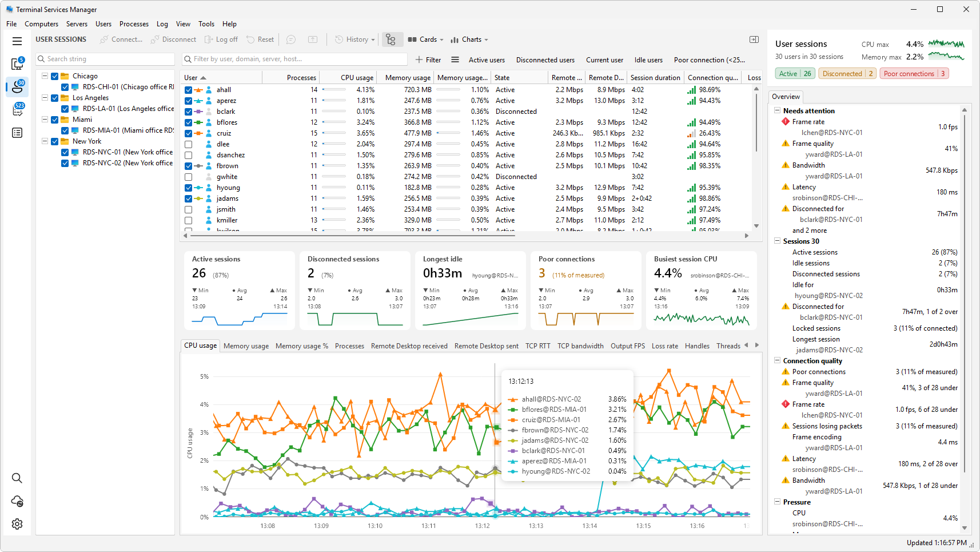Click the Filter add button

coord(428,60)
